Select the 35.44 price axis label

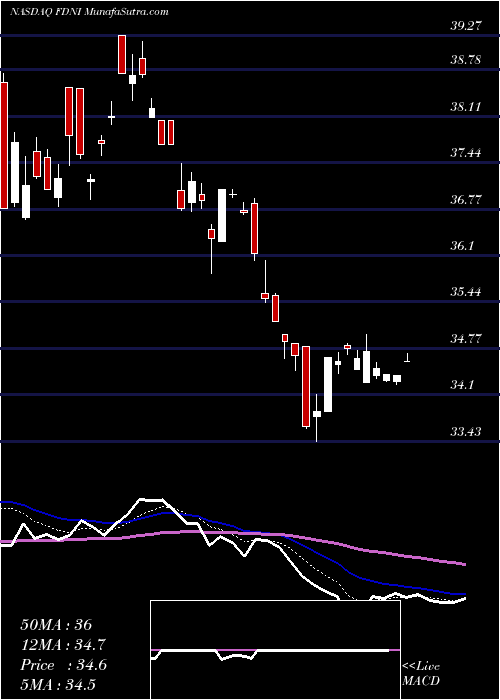pyautogui.click(x=465, y=292)
